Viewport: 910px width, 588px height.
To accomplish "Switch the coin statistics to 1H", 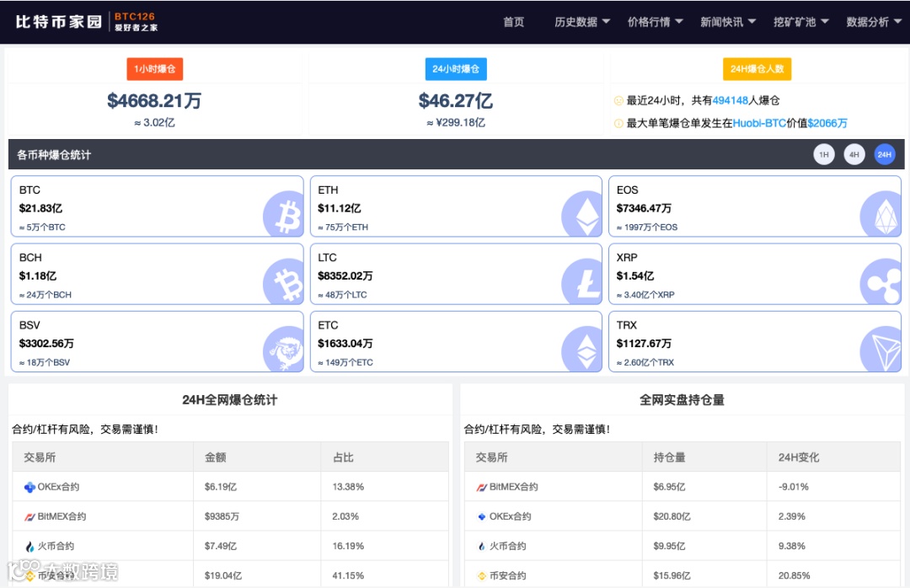I will click(x=823, y=154).
